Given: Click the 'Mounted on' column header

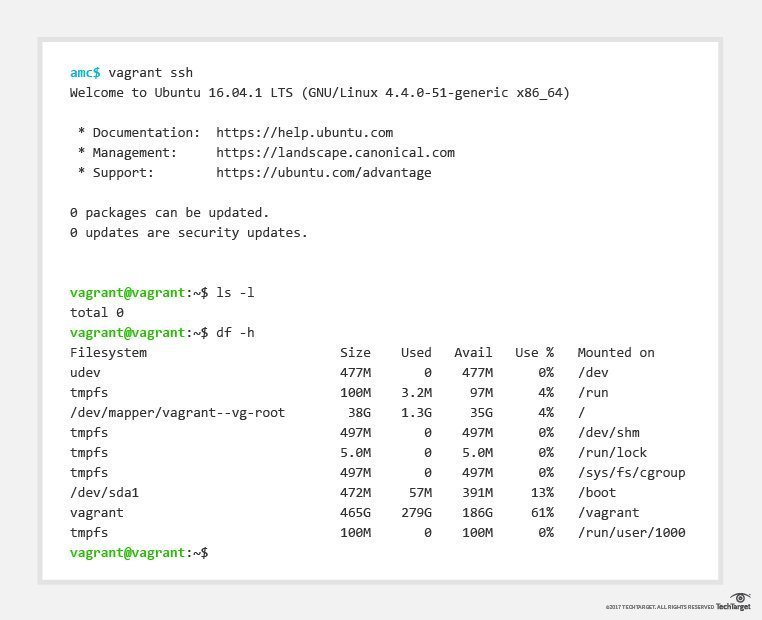Looking at the screenshot, I should click(616, 352).
